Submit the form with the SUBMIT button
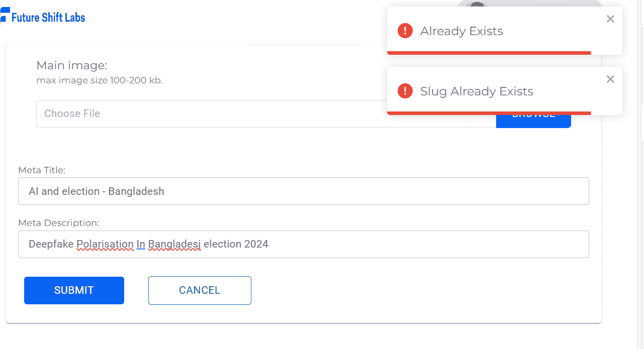This screenshot has height=349, width=644. [x=74, y=290]
